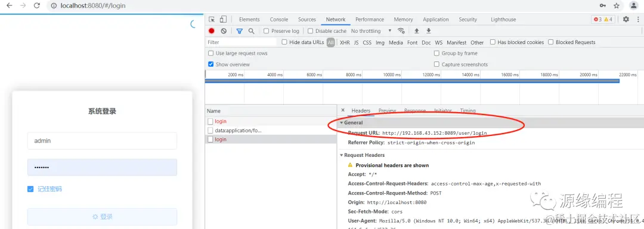Screen dimensions: 644x229
Task: Open the Memory tab
Action: click(403, 19)
